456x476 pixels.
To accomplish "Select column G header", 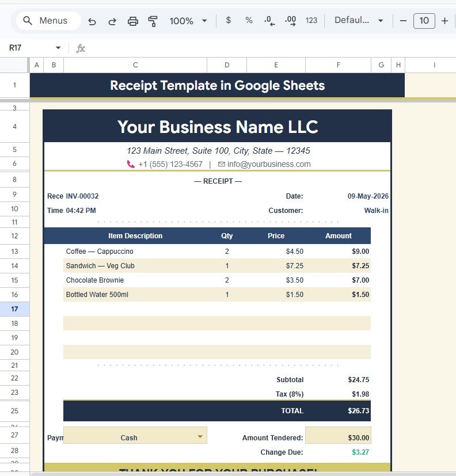I will coord(381,65).
